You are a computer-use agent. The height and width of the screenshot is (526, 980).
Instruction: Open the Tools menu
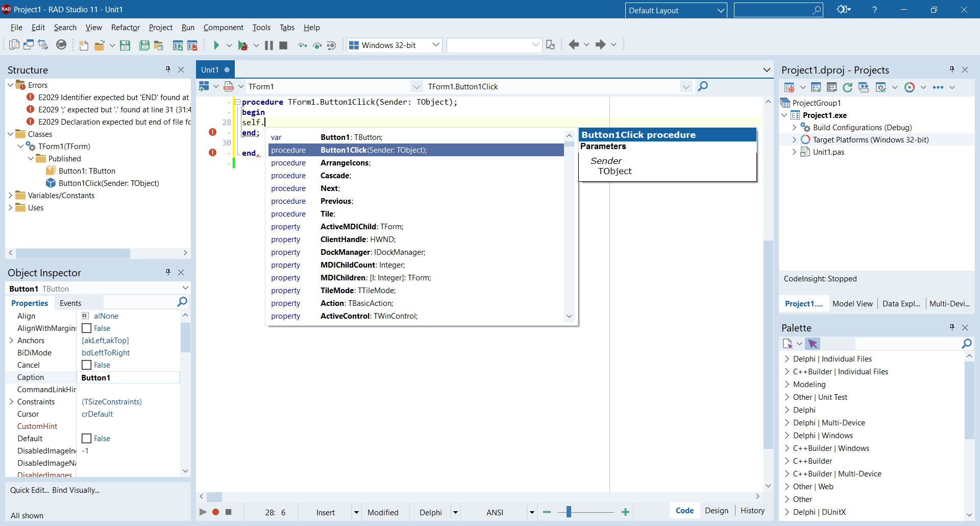tap(261, 28)
